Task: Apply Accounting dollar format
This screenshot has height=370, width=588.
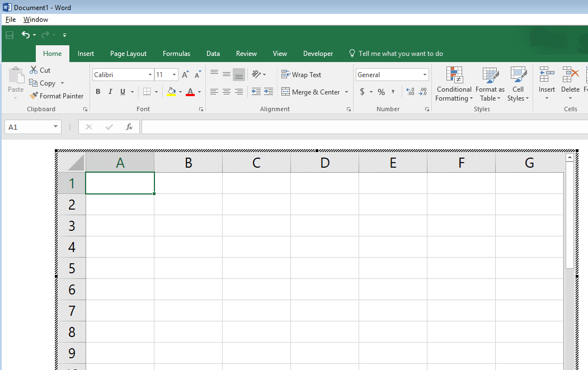Action: coord(362,92)
